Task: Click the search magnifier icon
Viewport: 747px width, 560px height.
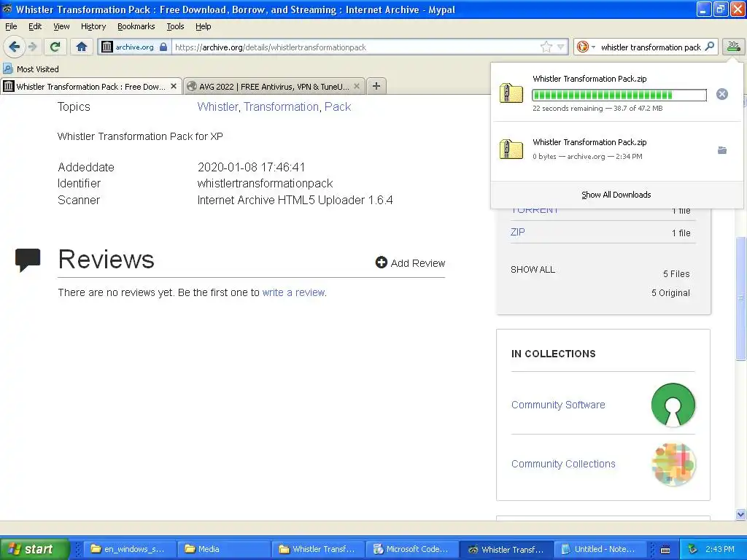Action: click(709, 46)
